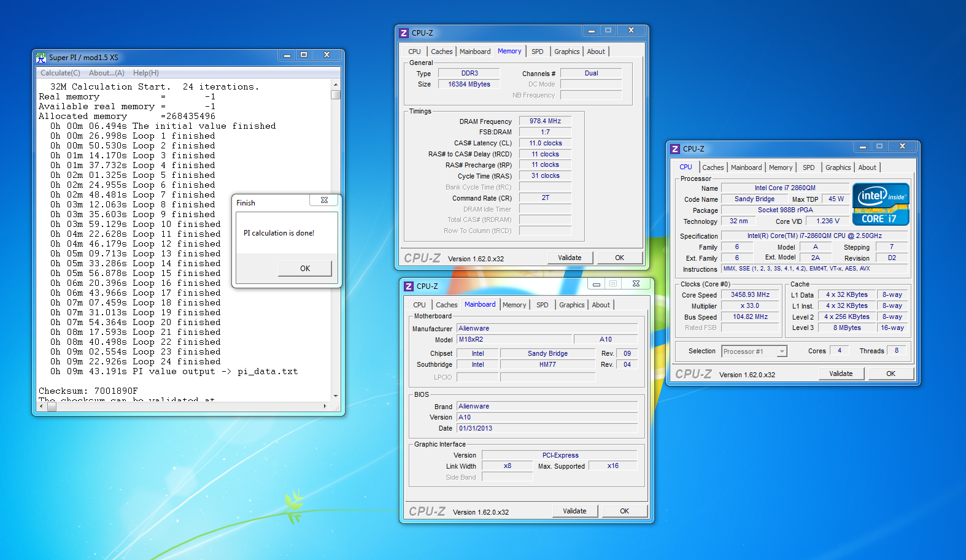Screen dimensions: 966x560
Task: Click the motherboard Model field M18xR2
Action: [514, 339]
